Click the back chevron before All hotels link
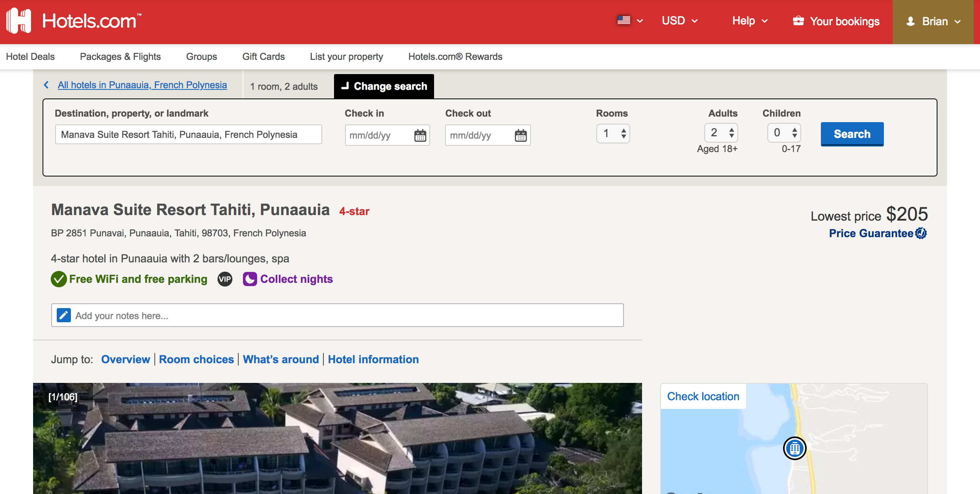This screenshot has width=980, height=494. tap(46, 85)
